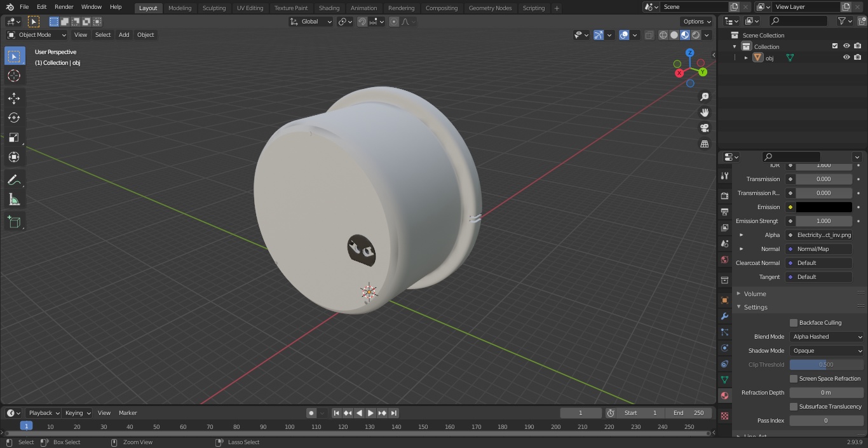Activate the Scale tool
868x448 pixels.
pos(14,137)
